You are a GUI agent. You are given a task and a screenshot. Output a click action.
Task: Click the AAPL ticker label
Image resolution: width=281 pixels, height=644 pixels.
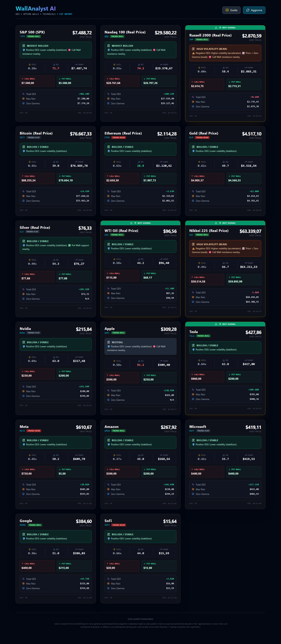107,333
